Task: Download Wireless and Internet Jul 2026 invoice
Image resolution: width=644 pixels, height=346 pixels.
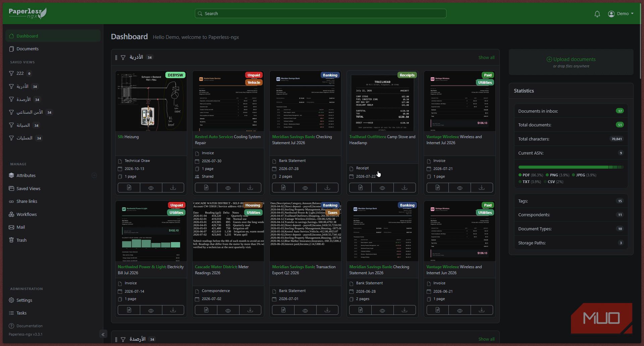Action: 482,188
